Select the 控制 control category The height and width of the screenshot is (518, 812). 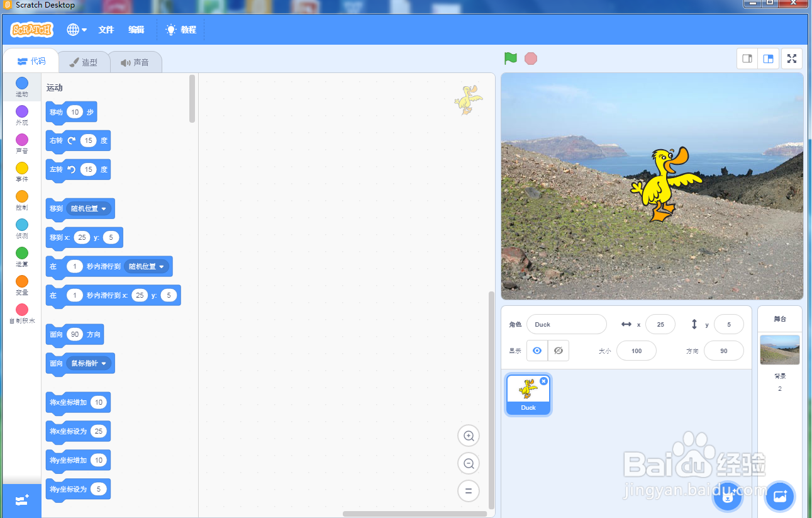click(x=22, y=200)
